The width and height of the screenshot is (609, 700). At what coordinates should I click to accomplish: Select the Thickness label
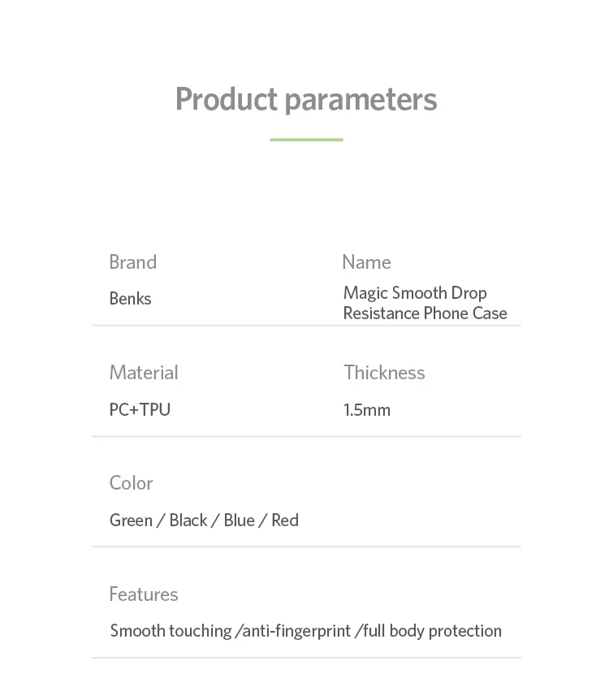[384, 372]
